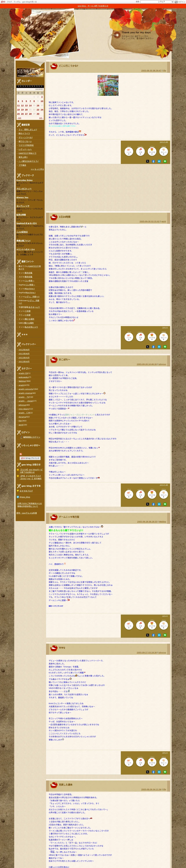Open goo blogの思い出 in top bar
The image size is (186, 868).
tap(30, 2)
